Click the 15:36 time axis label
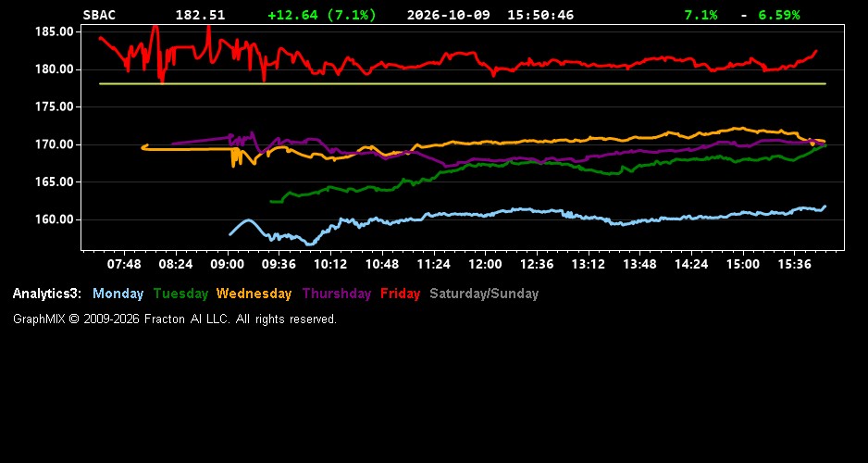The height and width of the screenshot is (463, 868). (x=794, y=264)
